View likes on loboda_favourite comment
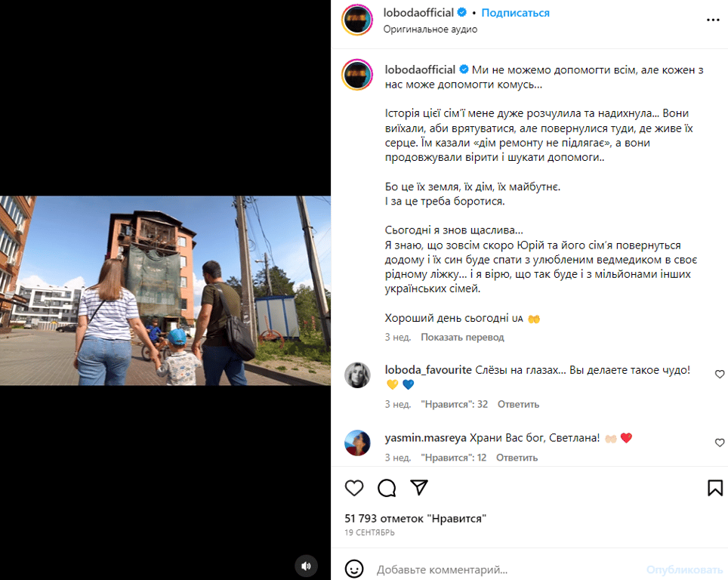Screen dimensions: 728x580 click(454, 405)
